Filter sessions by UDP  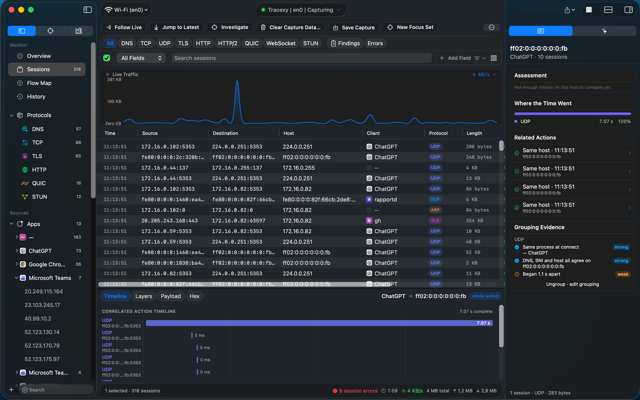click(x=164, y=43)
